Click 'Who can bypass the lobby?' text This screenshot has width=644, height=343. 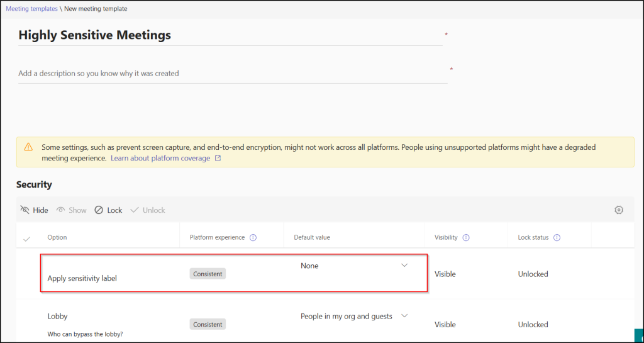coord(86,334)
